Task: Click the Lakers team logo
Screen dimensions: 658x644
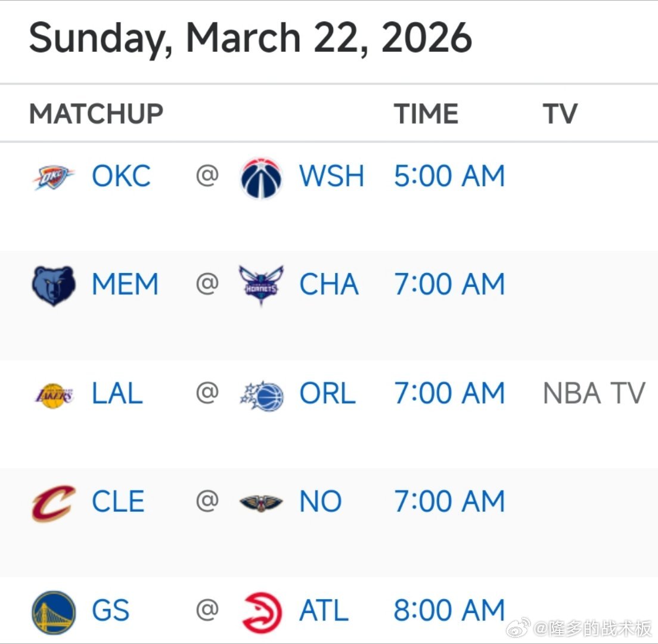Action: coord(53,395)
